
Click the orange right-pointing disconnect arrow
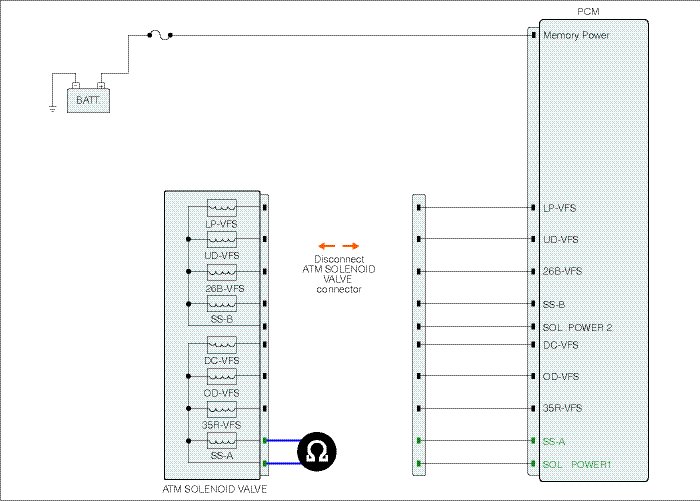coord(350,246)
